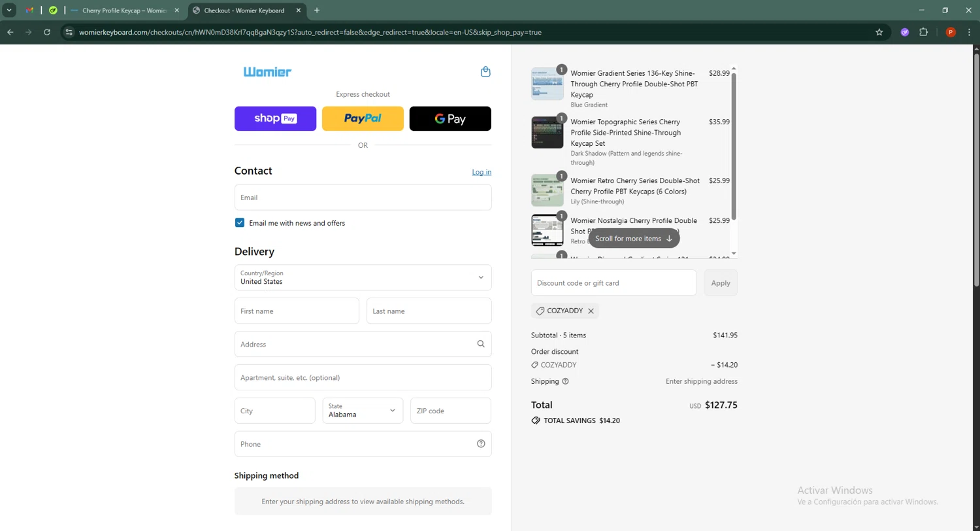Image resolution: width=980 pixels, height=531 pixels.
Task: Click the $35.99 Topographic Series price
Action: pos(719,122)
